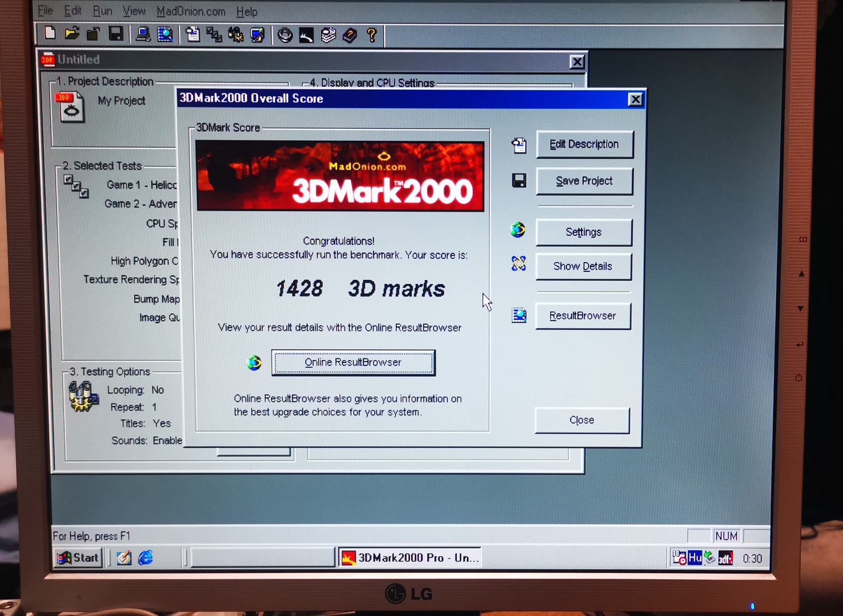This screenshot has height=616, width=843.
Task: Click the Open project yellow folder icon
Action: click(72, 34)
